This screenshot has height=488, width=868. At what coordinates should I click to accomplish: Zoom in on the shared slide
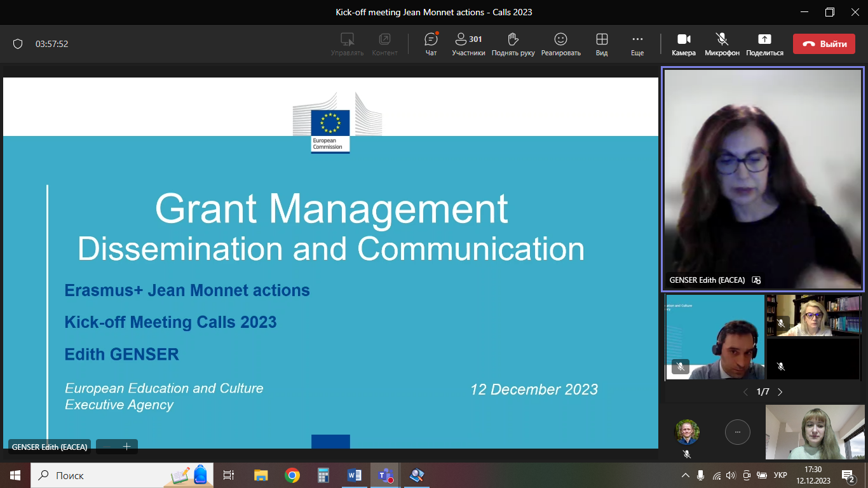126,447
